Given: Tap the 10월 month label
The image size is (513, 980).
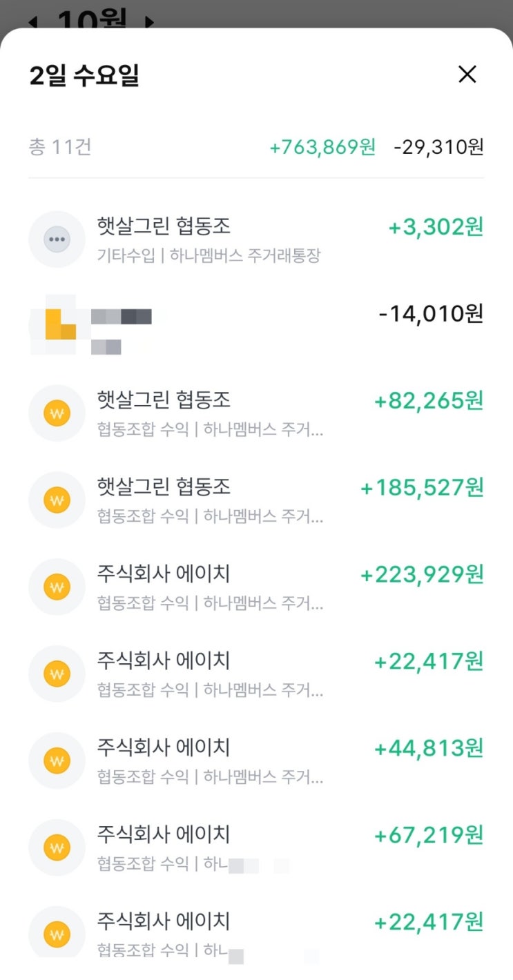Looking at the screenshot, I should (x=91, y=21).
